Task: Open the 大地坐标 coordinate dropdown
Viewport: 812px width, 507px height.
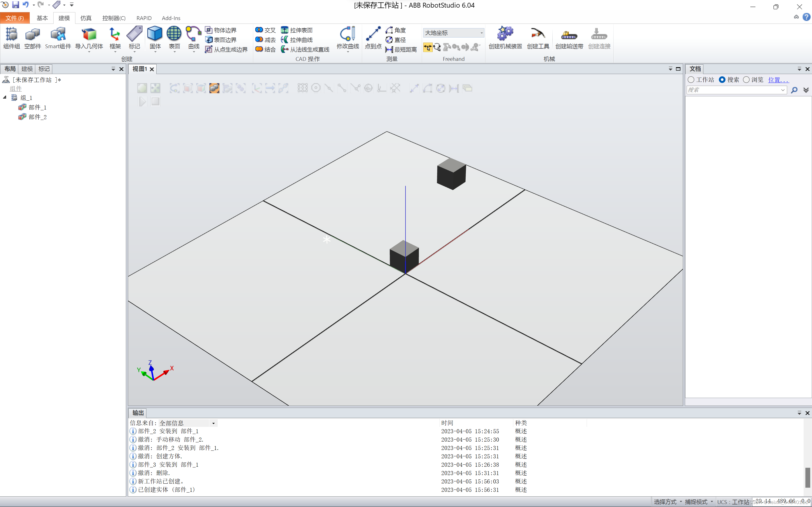Action: [482, 33]
